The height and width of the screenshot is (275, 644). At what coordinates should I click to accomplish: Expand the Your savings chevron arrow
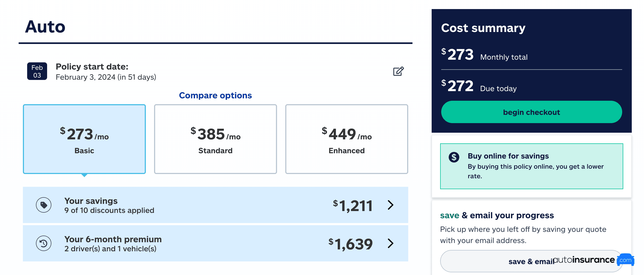pyautogui.click(x=390, y=205)
